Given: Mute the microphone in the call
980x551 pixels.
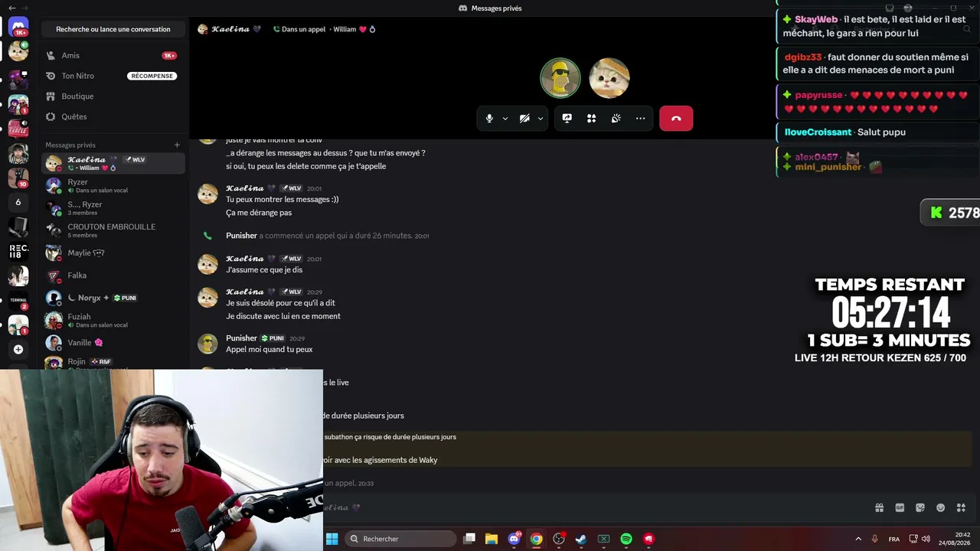Looking at the screenshot, I should [x=489, y=119].
